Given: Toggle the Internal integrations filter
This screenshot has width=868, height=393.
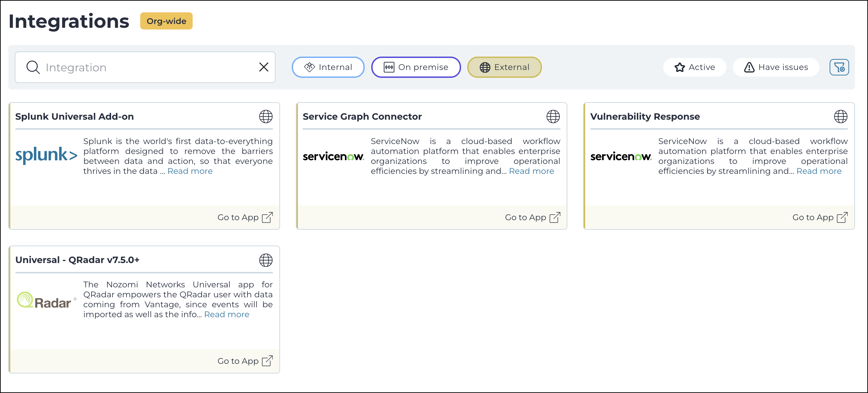Looking at the screenshot, I should point(328,67).
